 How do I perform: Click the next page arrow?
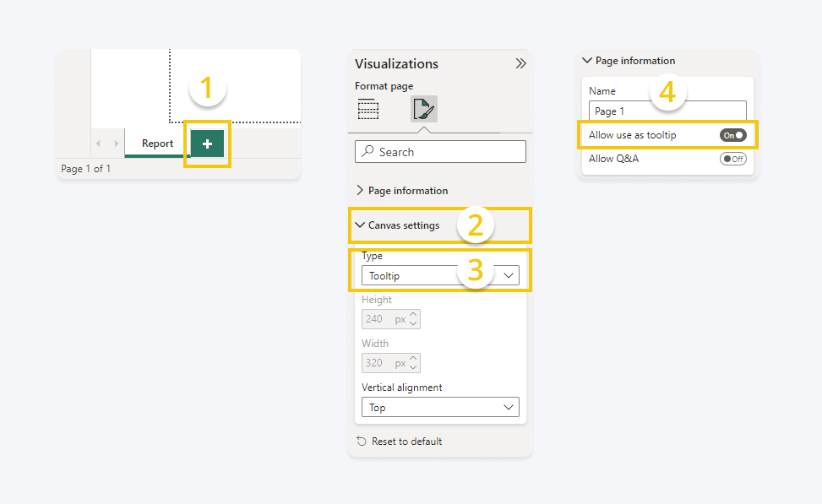[116, 144]
